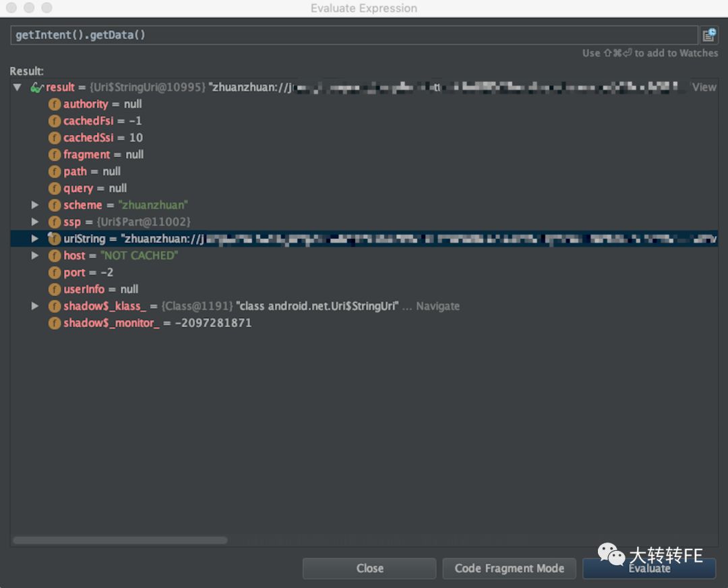This screenshot has width=728, height=588.
Task: Select the userInfo = null row
Action: point(364,289)
